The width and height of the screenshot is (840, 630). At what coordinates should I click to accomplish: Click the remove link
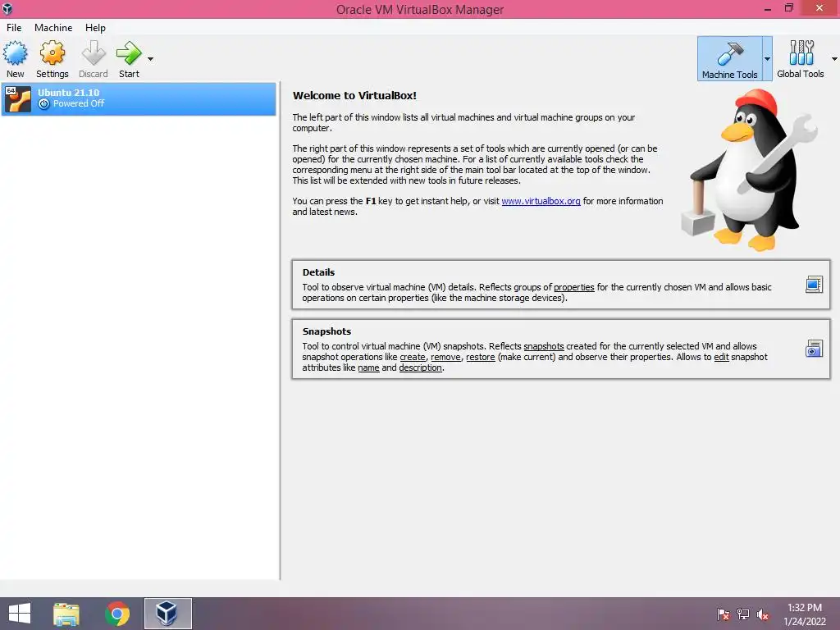(445, 357)
